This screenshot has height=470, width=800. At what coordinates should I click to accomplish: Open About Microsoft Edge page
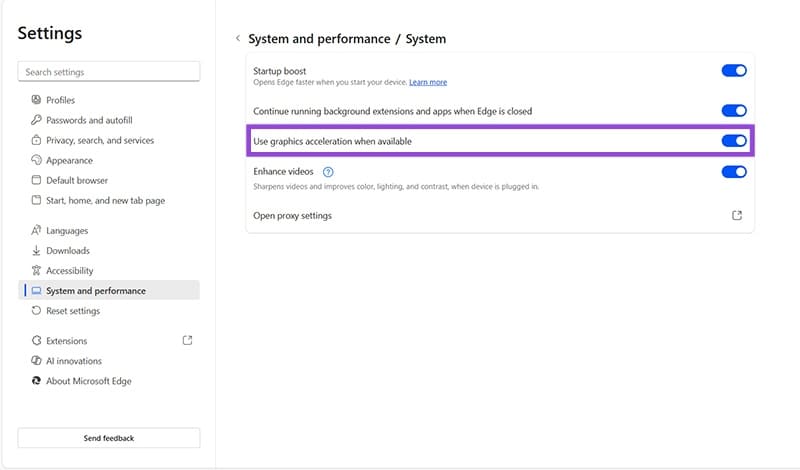[x=109, y=381]
